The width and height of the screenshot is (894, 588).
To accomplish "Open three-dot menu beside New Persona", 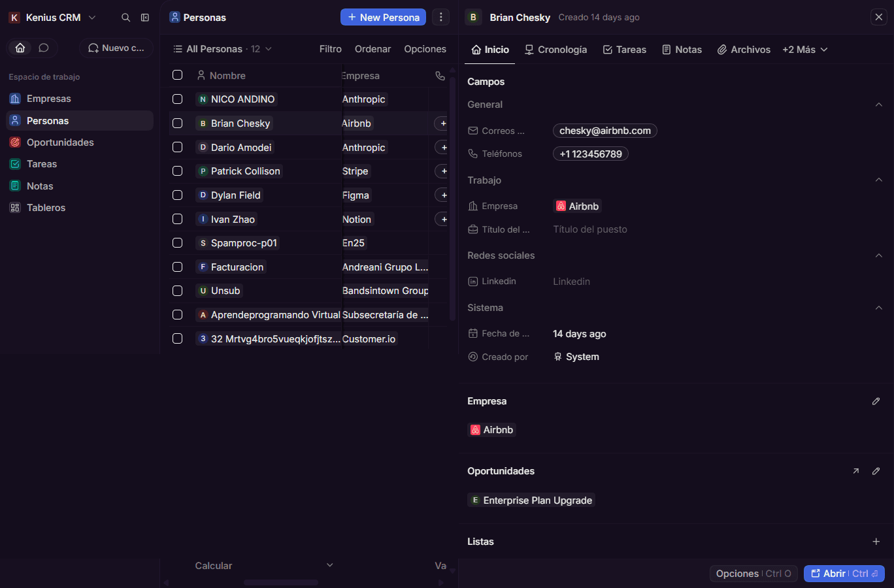I will [441, 17].
